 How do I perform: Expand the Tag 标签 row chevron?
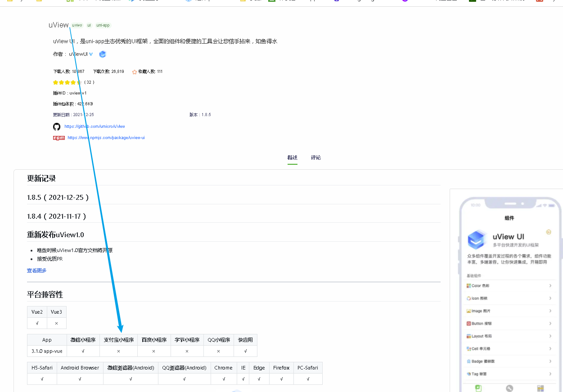click(x=550, y=374)
